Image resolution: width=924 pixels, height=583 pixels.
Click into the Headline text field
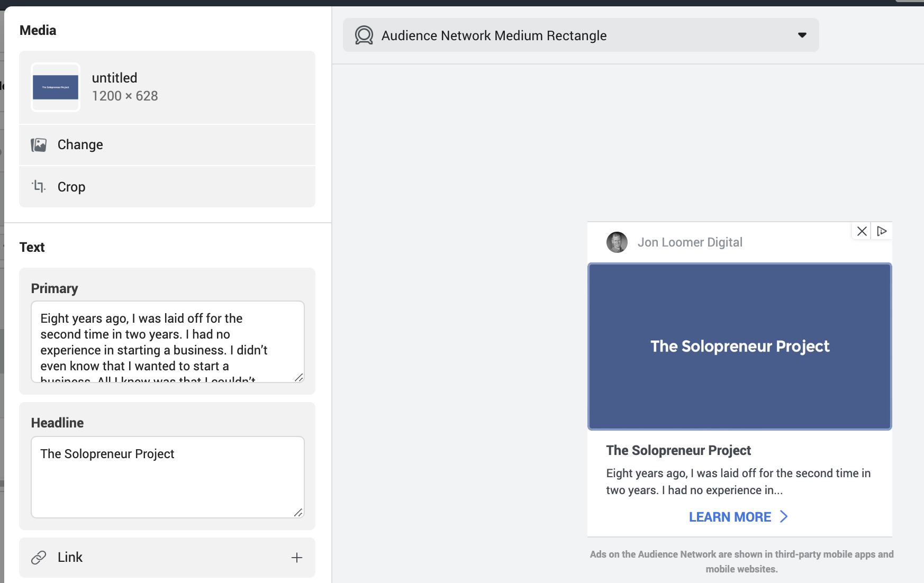(167, 477)
